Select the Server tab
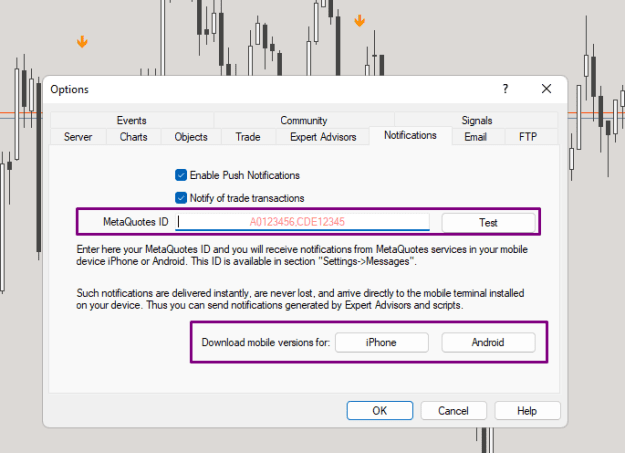Image resolution: width=625 pixels, height=453 pixels. click(x=78, y=137)
